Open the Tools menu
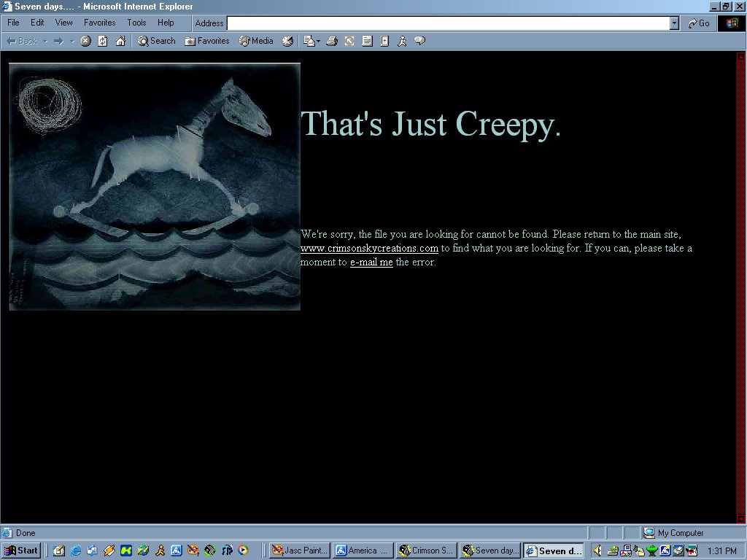This screenshot has width=747, height=560. 136,23
